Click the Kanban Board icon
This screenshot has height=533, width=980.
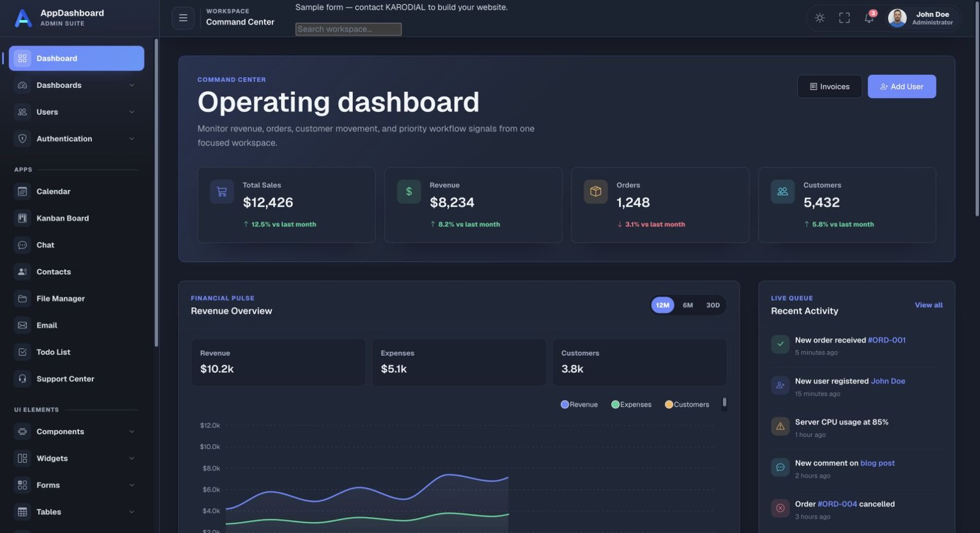pyautogui.click(x=23, y=218)
